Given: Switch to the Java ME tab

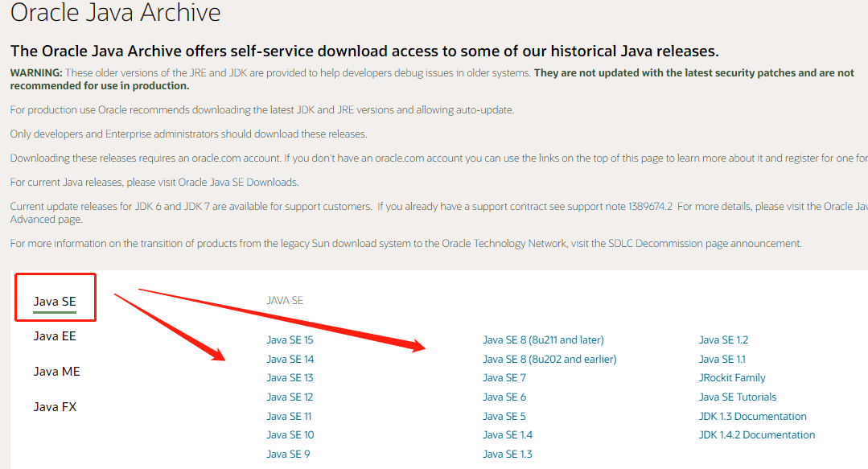Looking at the screenshot, I should 56,372.
